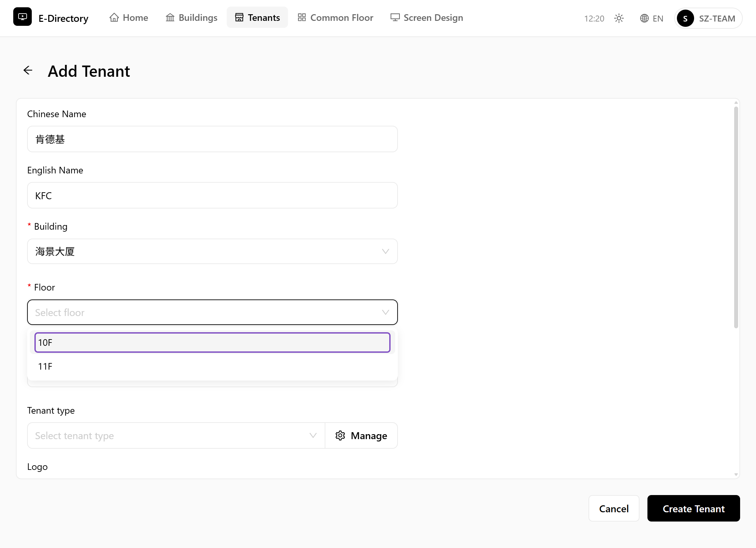756x548 pixels.
Task: Go back using the left arrow icon
Action: click(28, 70)
